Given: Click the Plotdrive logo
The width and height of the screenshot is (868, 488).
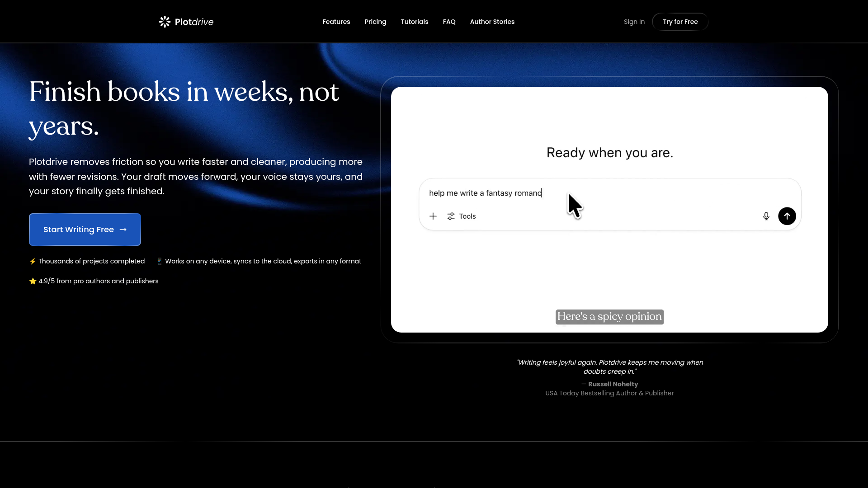Looking at the screenshot, I should tap(186, 22).
